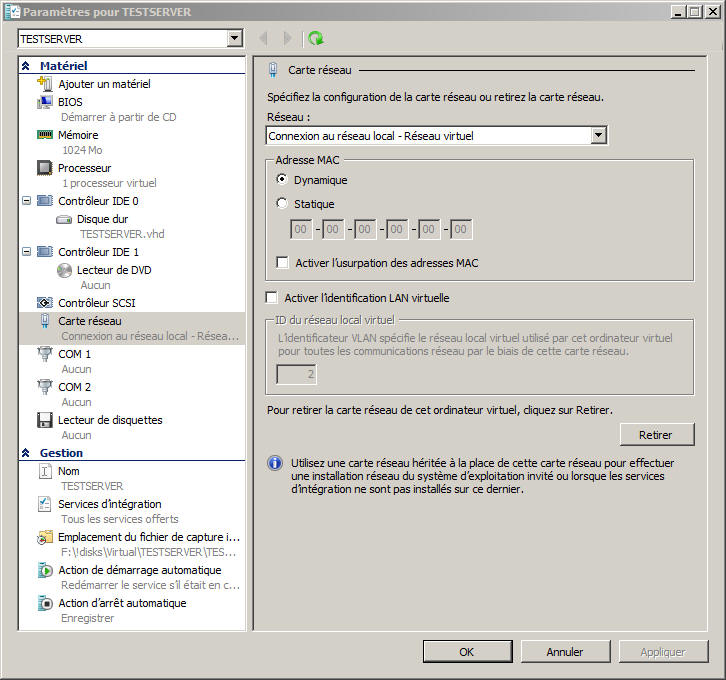Collapse the Contrôleur IDE 0 node
Viewport: 726px width, 680px height.
25,201
